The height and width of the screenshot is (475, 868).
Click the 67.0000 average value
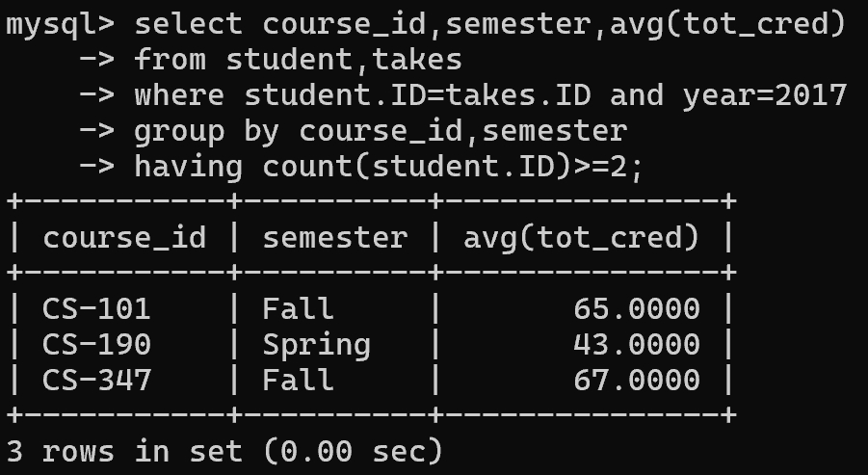click(636, 379)
